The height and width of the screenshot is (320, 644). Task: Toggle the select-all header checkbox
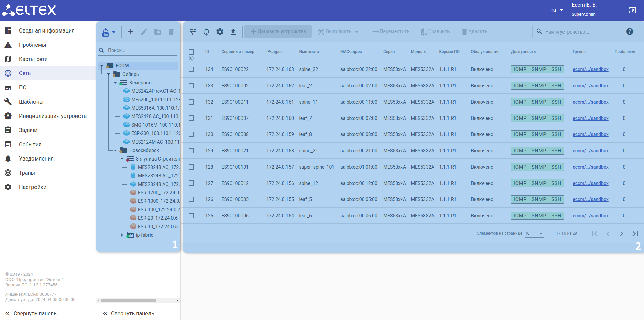click(191, 52)
